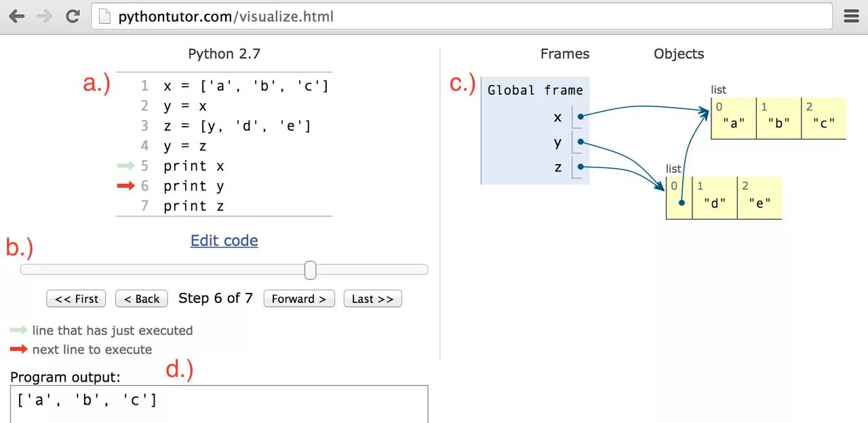Open the Chrome hamburger menu

tap(851, 16)
